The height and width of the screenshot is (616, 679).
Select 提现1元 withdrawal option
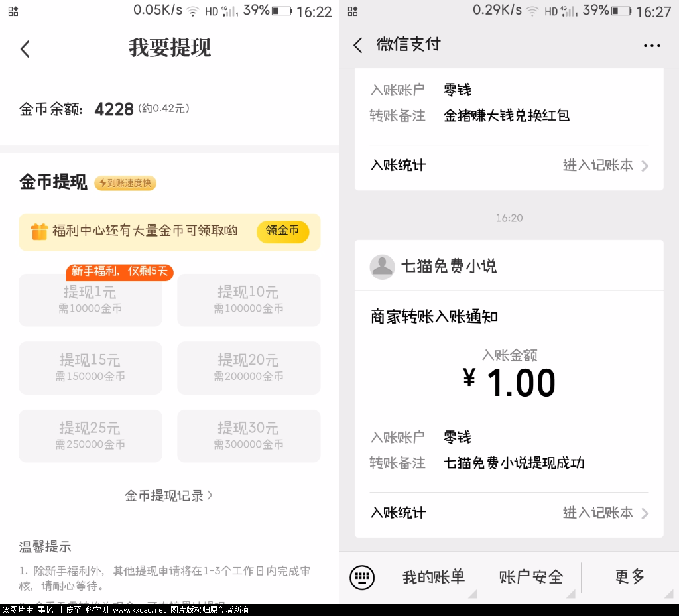(x=90, y=300)
